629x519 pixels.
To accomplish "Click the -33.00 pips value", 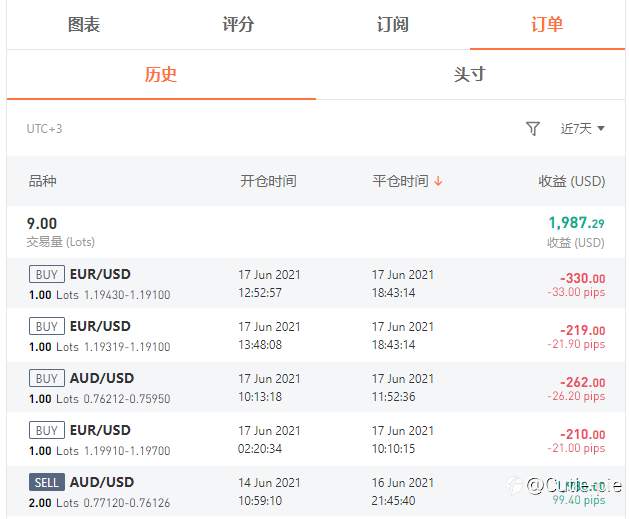I will point(576,292).
